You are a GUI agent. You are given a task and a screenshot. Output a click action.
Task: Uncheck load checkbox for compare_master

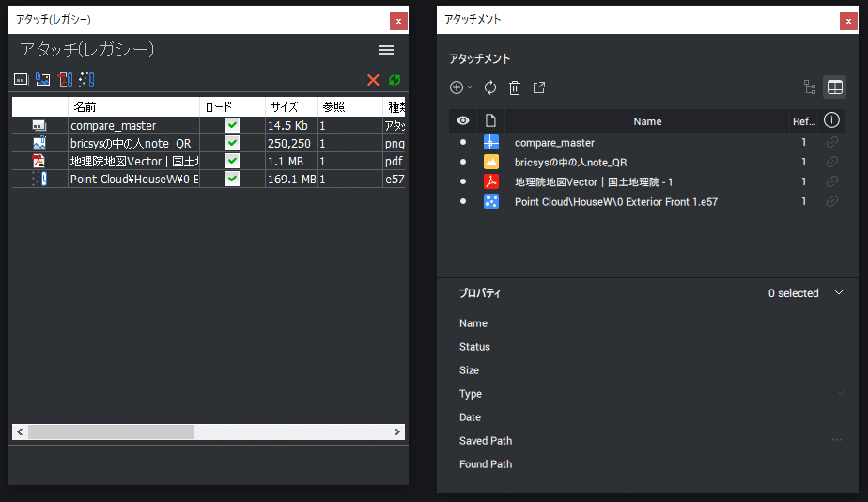point(232,125)
